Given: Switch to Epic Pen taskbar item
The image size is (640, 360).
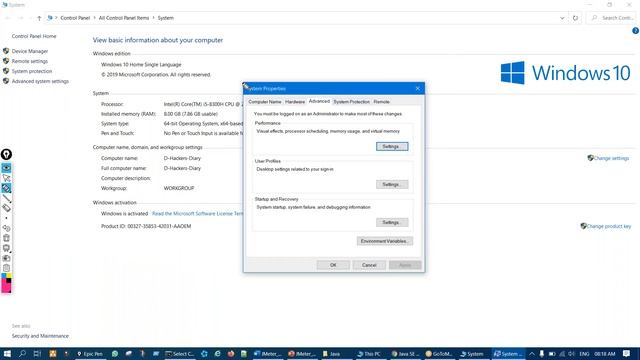Looking at the screenshot, I should [x=90, y=354].
